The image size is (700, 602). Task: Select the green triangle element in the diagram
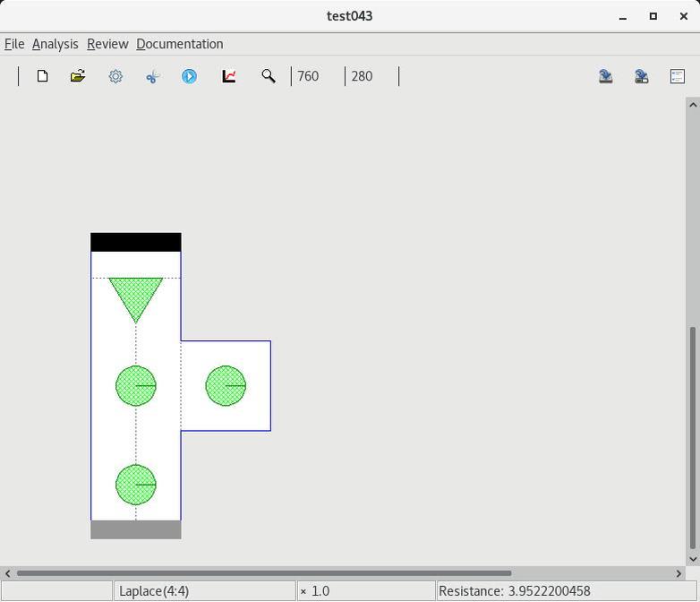(136, 295)
